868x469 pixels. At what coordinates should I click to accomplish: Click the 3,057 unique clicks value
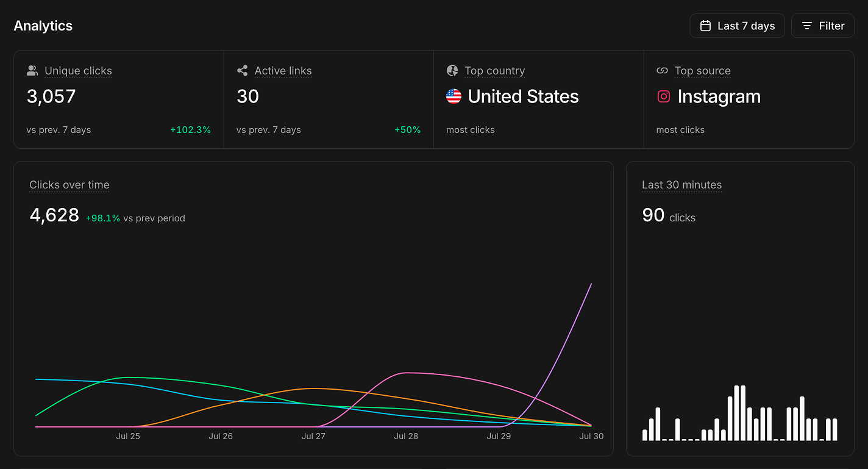click(x=51, y=96)
